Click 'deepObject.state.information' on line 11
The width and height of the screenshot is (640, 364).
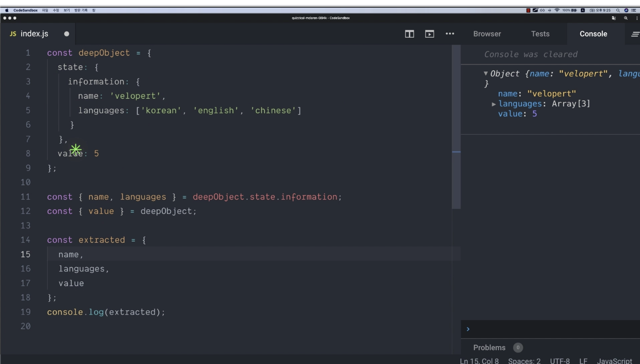tap(265, 197)
